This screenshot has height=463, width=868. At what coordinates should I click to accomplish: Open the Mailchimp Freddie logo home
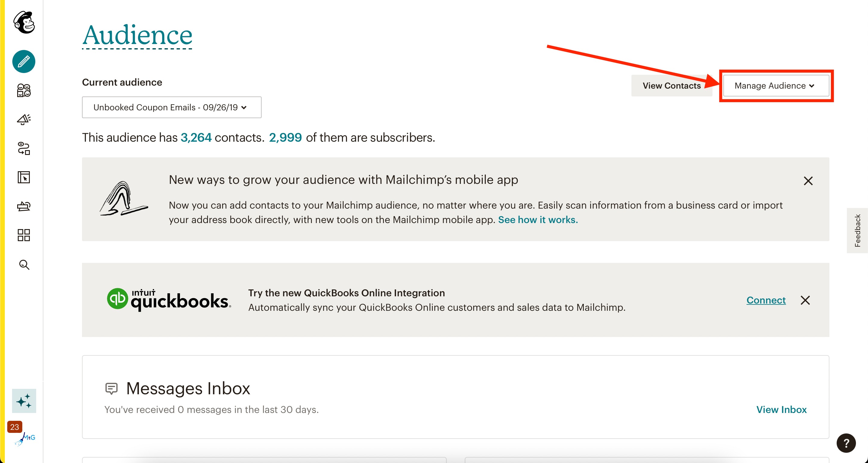(24, 22)
